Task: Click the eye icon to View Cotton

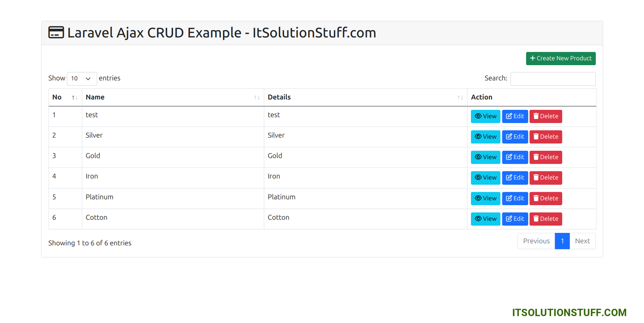Action: coord(478,219)
